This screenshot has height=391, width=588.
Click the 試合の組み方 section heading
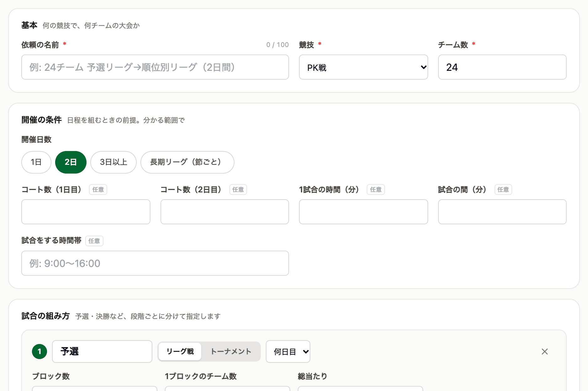pyautogui.click(x=46, y=316)
